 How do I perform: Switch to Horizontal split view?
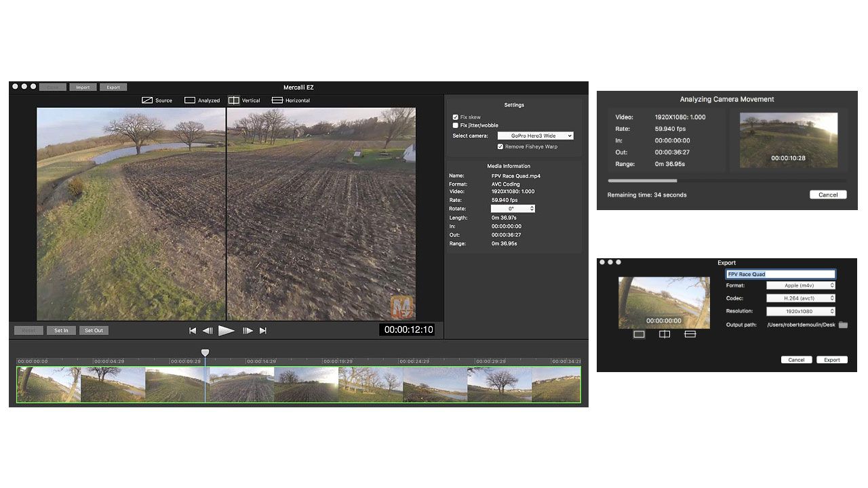(277, 100)
